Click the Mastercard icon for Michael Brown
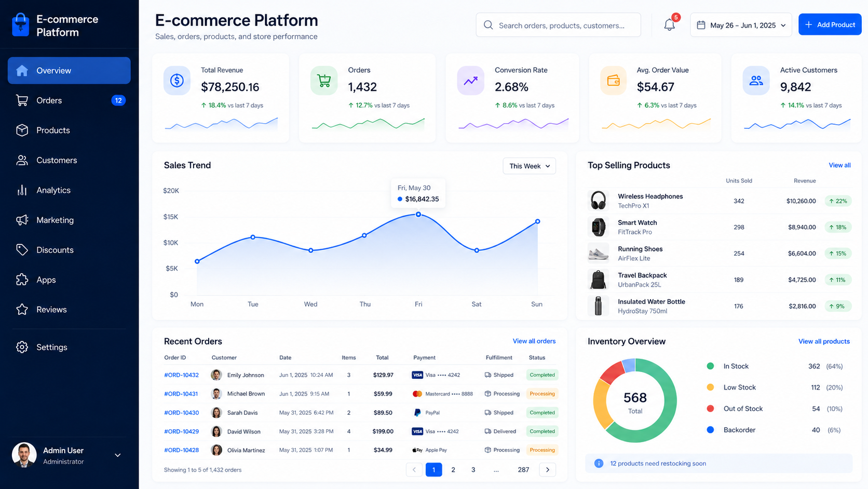This screenshot has height=489, width=868. [417, 394]
